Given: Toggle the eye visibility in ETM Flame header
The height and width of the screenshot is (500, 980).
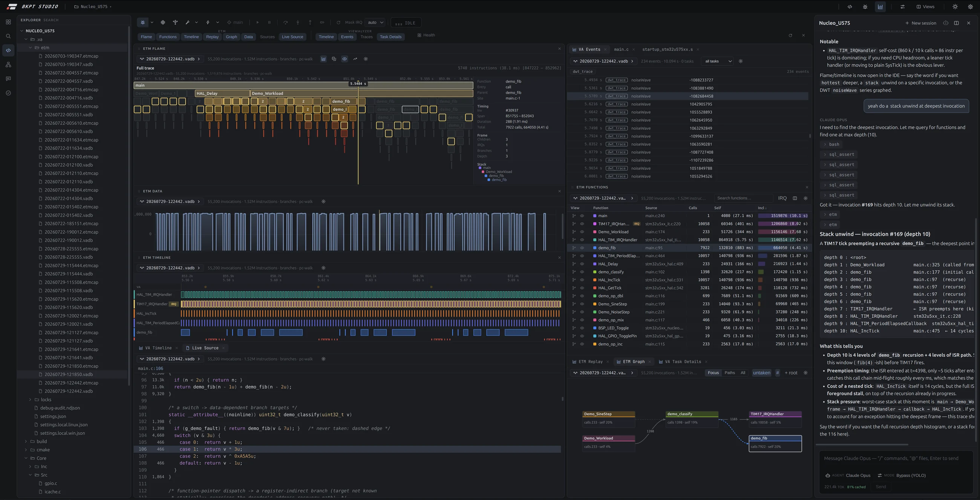Looking at the screenshot, I should 344,59.
